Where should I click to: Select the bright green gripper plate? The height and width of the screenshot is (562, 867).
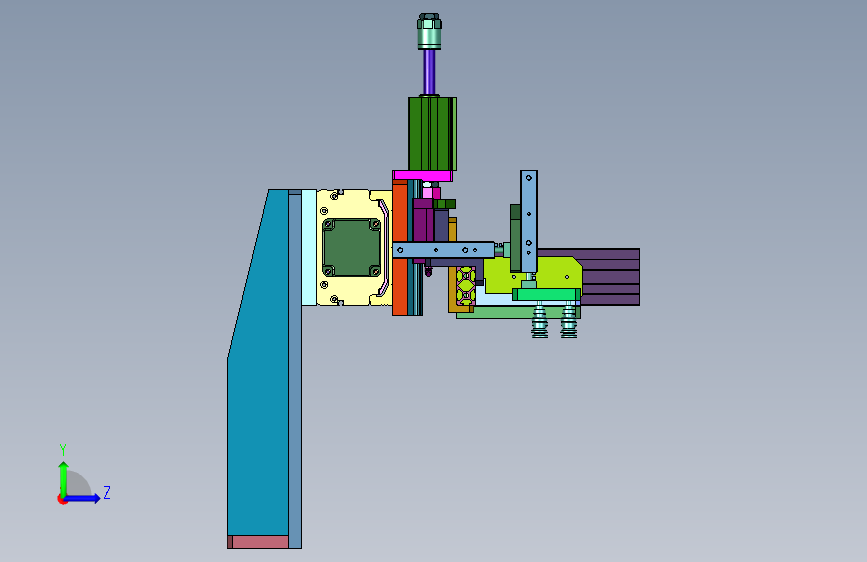(546, 294)
